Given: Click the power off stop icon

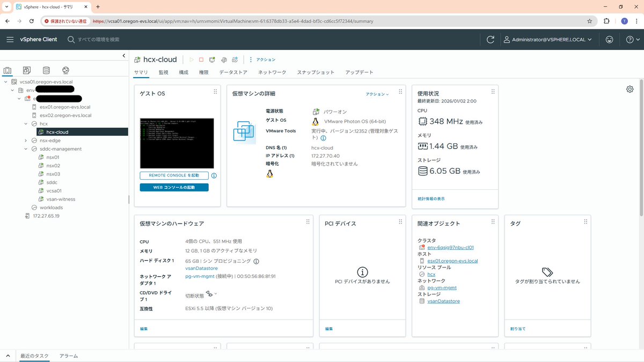Looking at the screenshot, I should [x=201, y=60].
